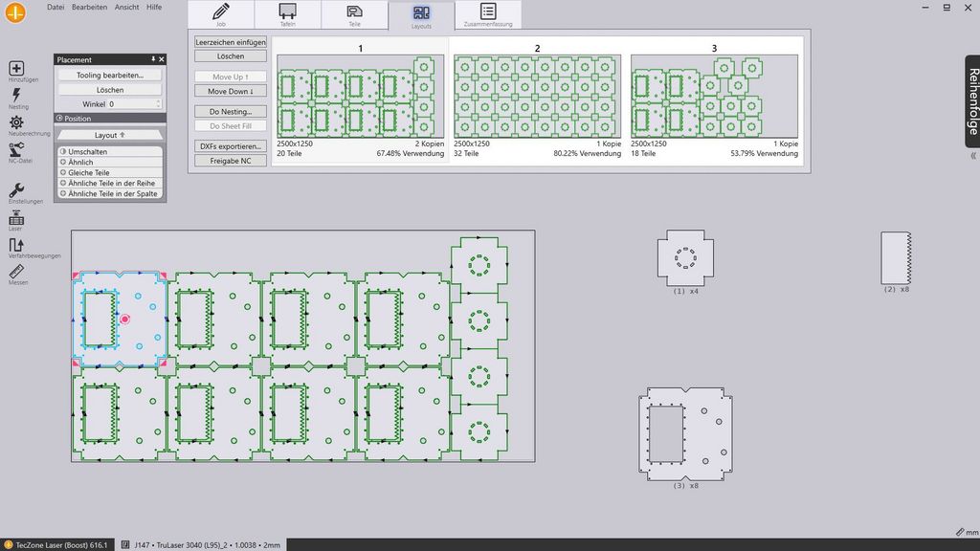This screenshot has width=980, height=551.
Task: Switch to the Zusammenfassung tab
Action: pyautogui.click(x=488, y=15)
